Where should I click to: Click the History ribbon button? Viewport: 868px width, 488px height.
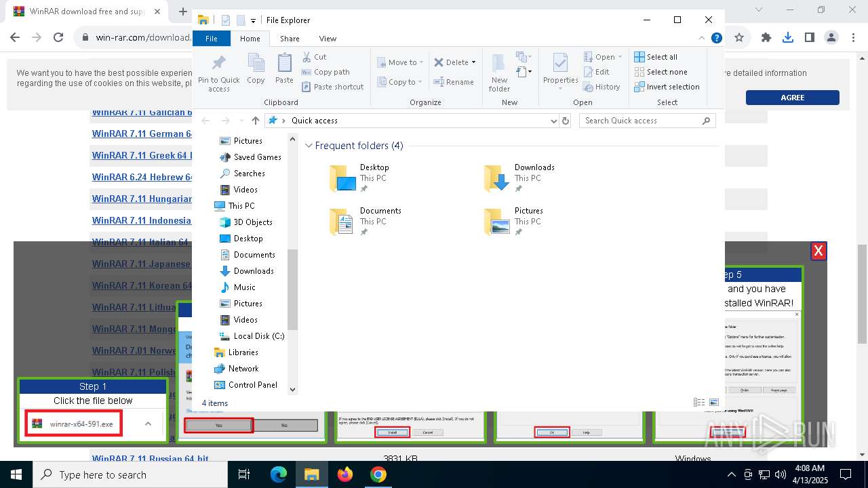pos(601,87)
